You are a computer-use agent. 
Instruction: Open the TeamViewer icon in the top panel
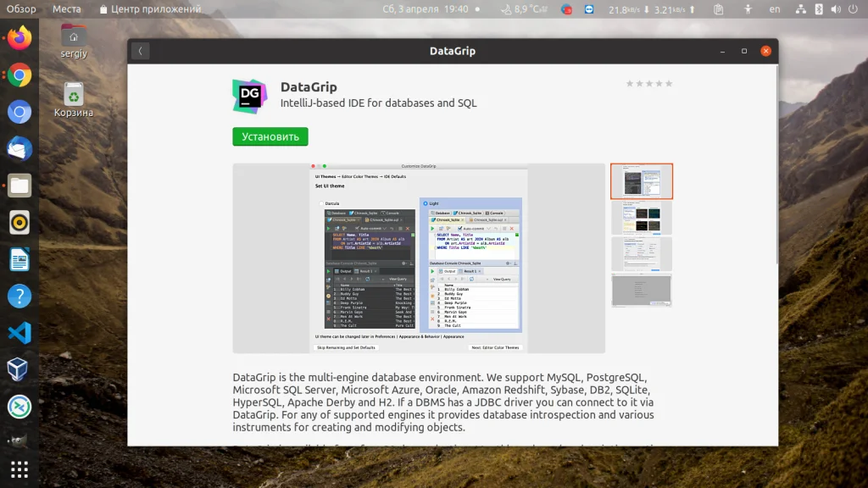(591, 8)
